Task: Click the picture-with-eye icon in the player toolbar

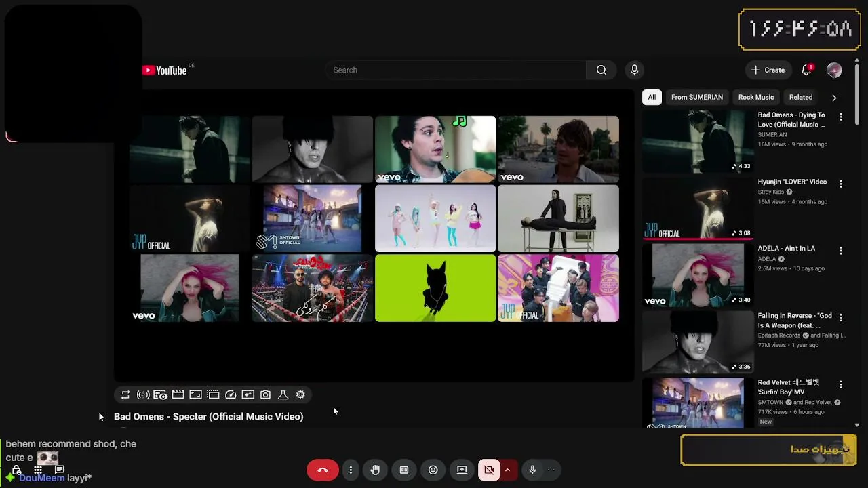Action: click(160, 394)
